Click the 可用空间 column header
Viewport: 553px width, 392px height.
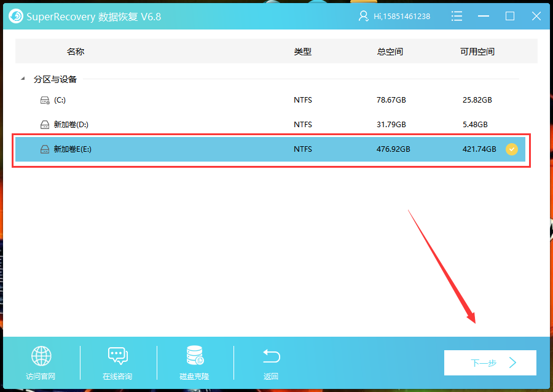tap(477, 52)
